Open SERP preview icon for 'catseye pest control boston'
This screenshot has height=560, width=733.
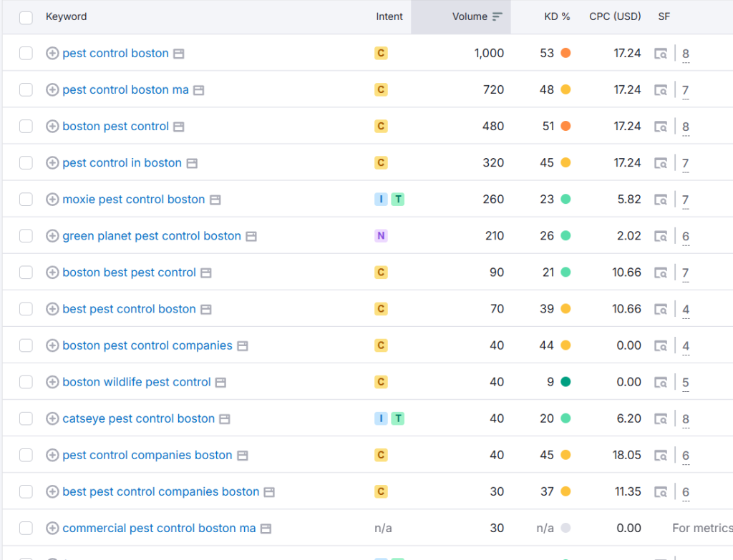tap(225, 419)
